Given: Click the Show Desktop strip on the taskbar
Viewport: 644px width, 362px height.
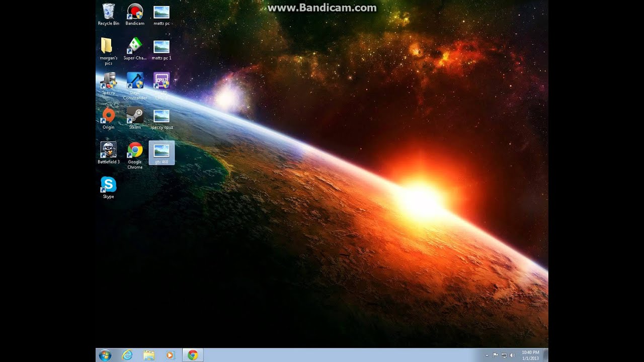Looking at the screenshot, I should coord(546,355).
